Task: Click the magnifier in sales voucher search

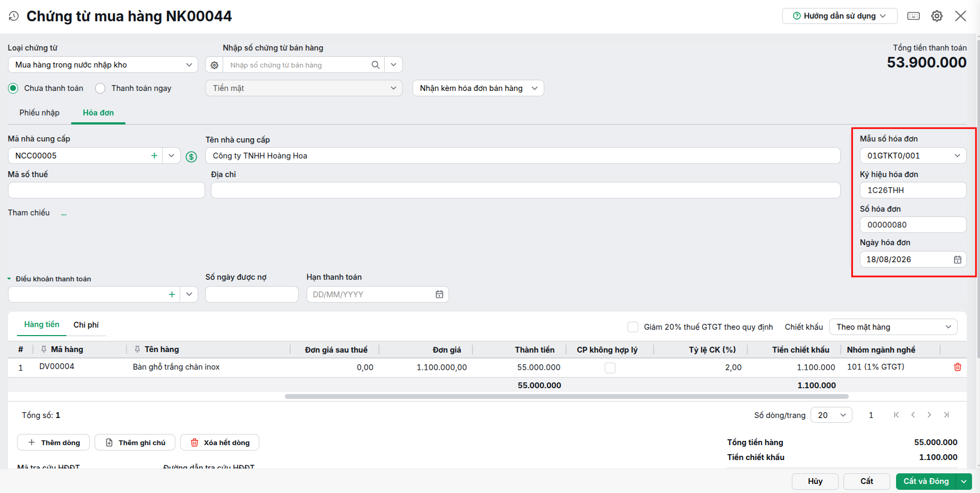Action: click(x=375, y=65)
